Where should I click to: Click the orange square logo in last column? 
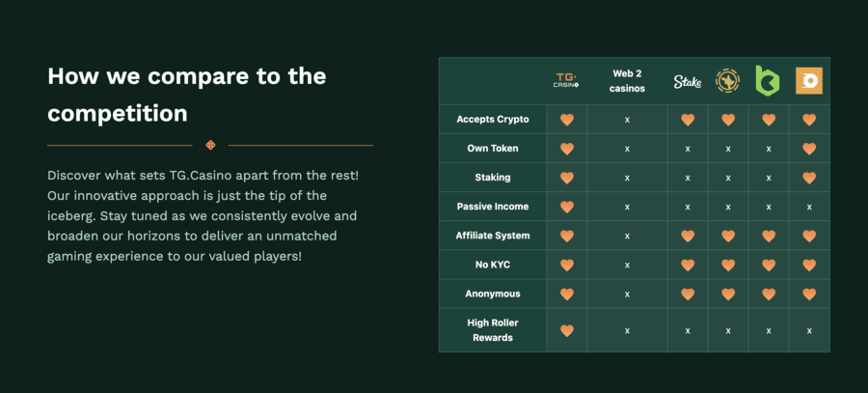(809, 81)
